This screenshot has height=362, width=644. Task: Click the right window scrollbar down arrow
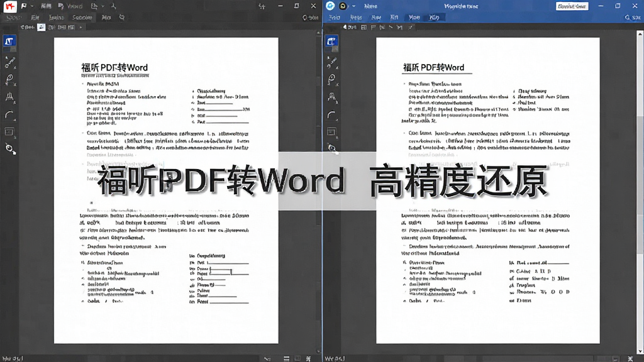(640, 351)
